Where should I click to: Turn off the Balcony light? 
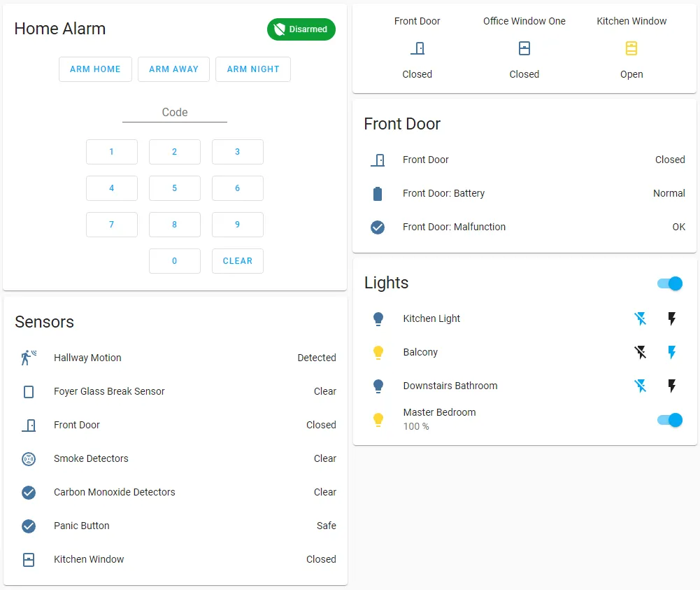(x=640, y=352)
